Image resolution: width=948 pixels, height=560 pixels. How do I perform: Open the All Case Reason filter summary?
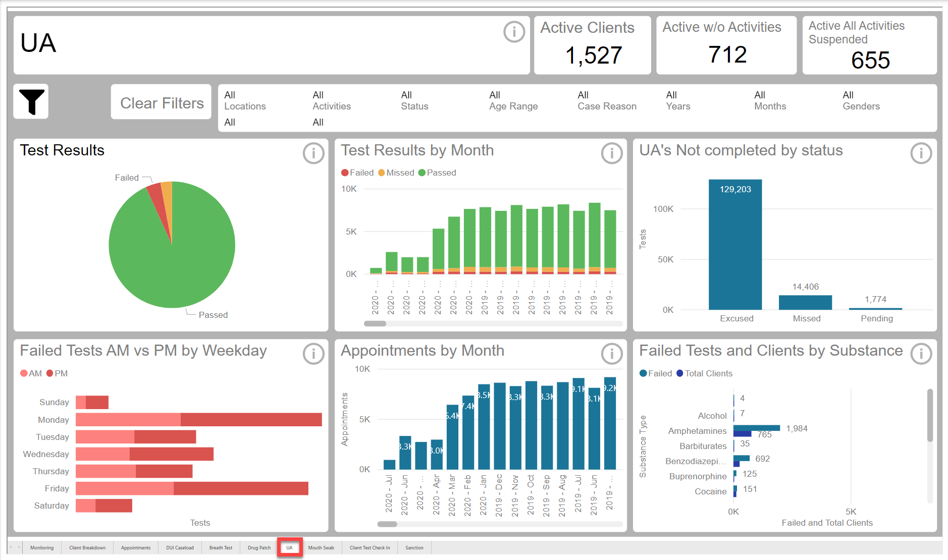click(x=607, y=101)
